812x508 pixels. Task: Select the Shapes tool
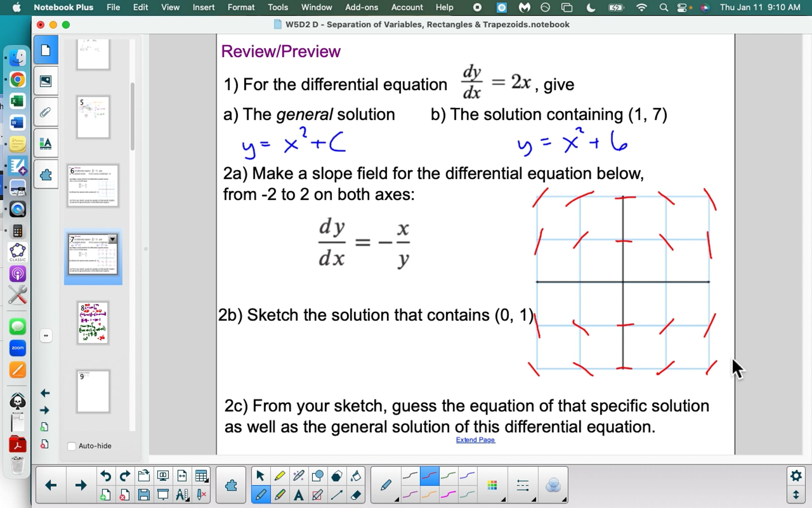pos(317,476)
